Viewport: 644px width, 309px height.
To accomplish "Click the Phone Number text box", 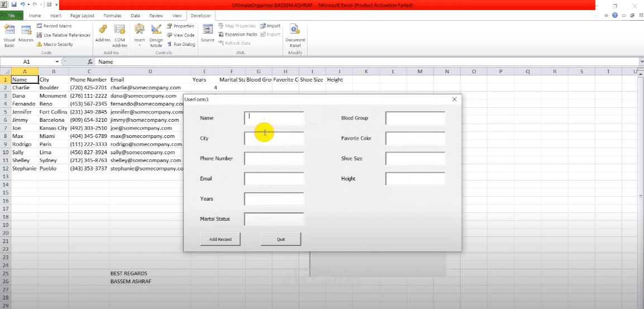I will click(274, 159).
